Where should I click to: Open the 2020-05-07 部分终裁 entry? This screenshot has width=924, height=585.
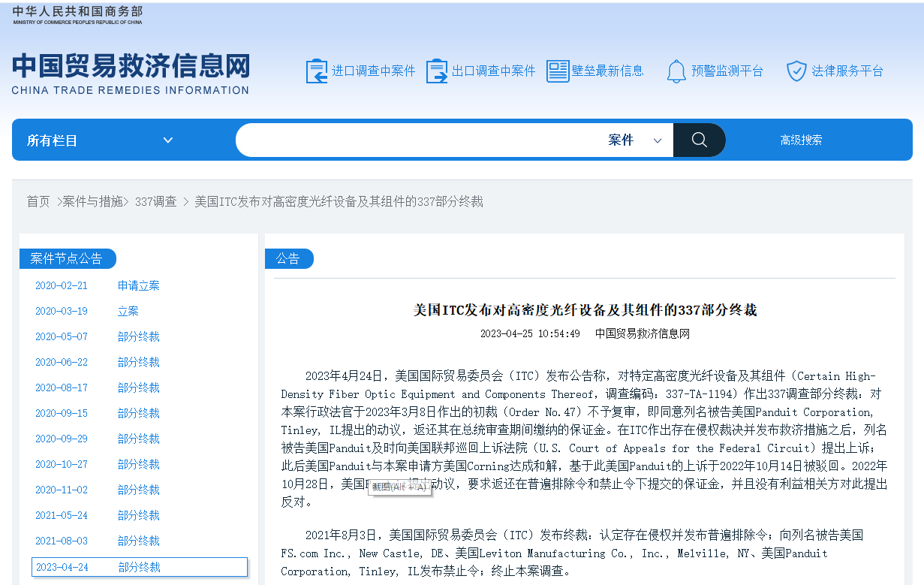(98, 336)
